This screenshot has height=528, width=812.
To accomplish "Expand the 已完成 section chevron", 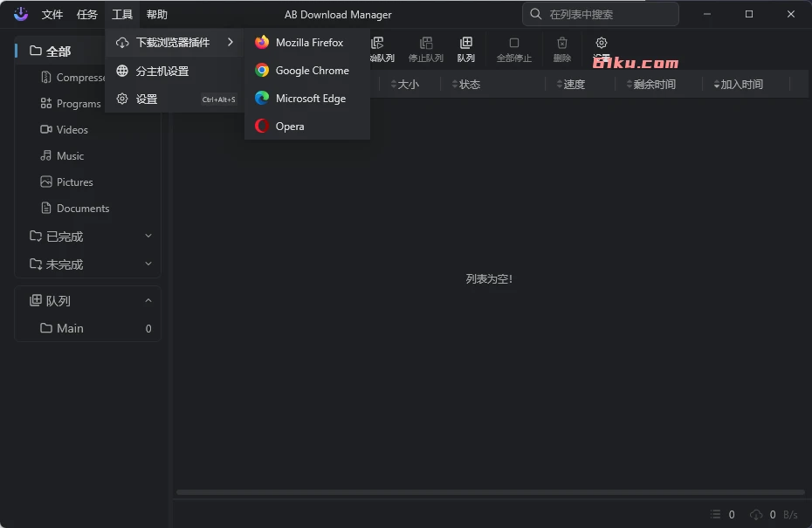I will coord(148,236).
